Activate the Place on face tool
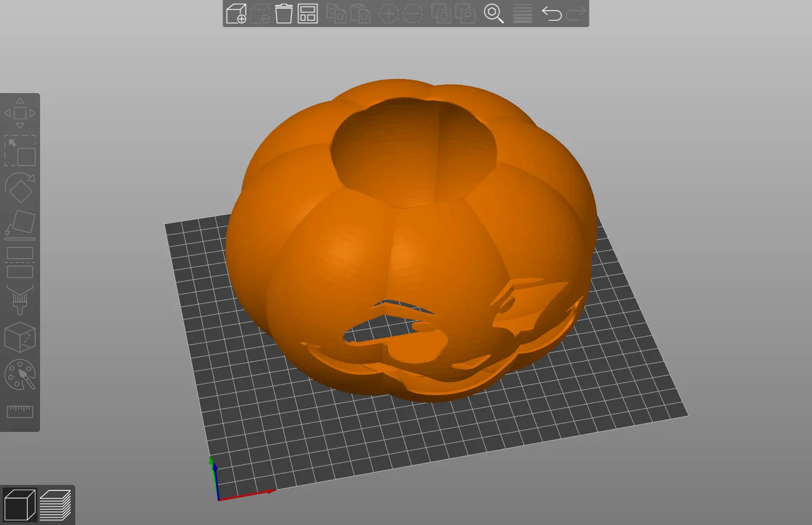Viewport: 812px width, 525px height. point(20,225)
